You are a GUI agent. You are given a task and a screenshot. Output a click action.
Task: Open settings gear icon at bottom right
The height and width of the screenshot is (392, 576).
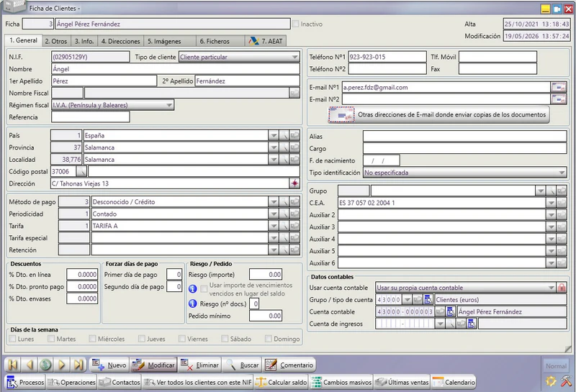coord(551,381)
